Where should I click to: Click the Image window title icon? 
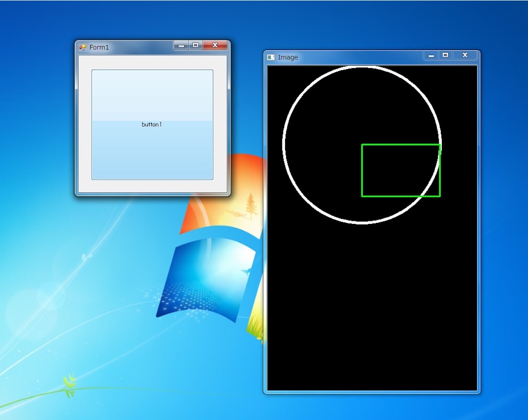(x=271, y=57)
